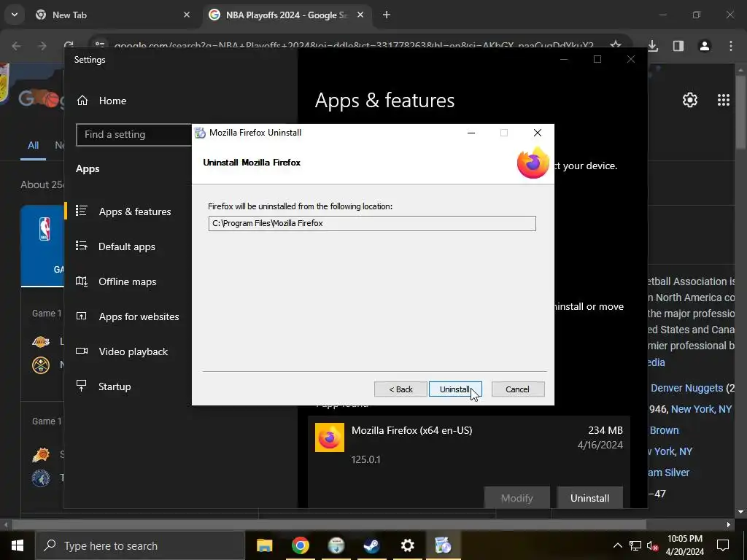Open File Explorer from the taskbar

coord(264,545)
